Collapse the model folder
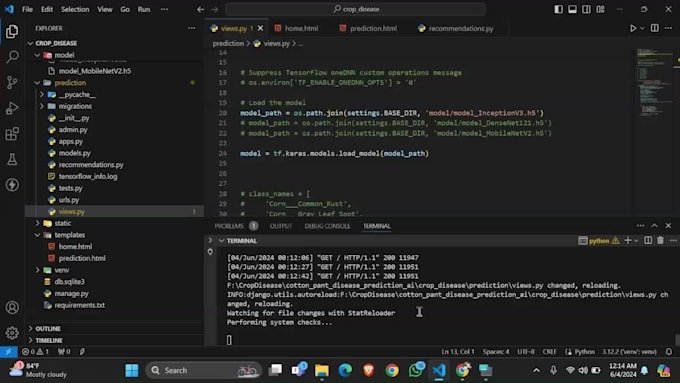 [37, 55]
